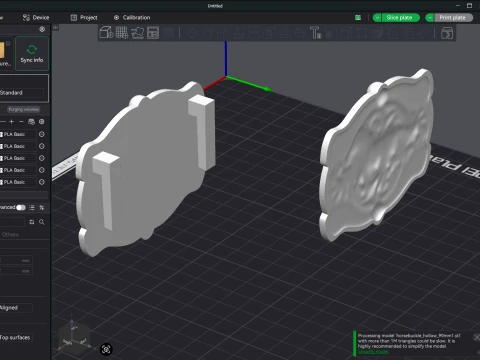Edit the second PLA Basic filament preset

click(42, 146)
